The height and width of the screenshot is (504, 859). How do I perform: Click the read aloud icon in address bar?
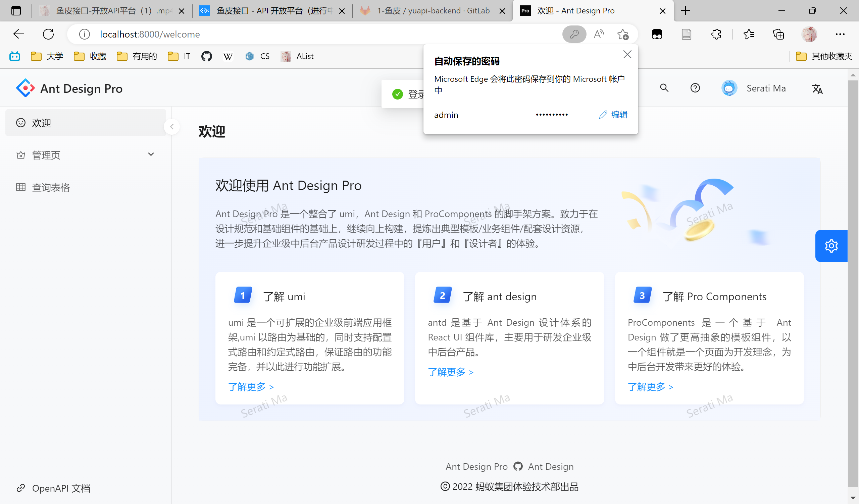[x=599, y=34]
